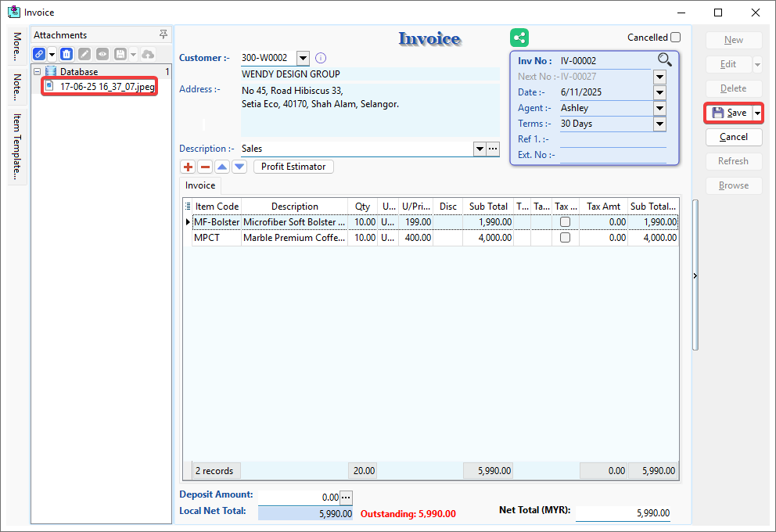
Task: Click the grid column chooser icon
Action: 188,207
